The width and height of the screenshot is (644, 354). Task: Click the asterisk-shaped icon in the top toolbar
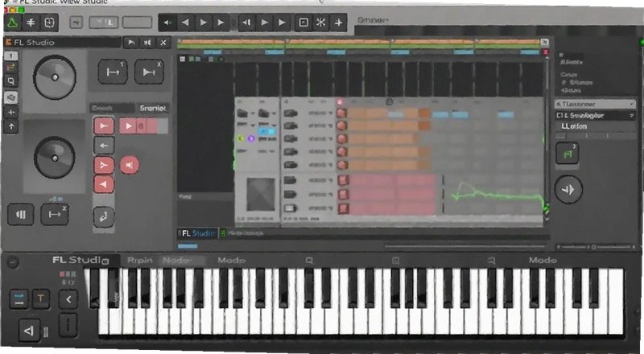pos(320,23)
